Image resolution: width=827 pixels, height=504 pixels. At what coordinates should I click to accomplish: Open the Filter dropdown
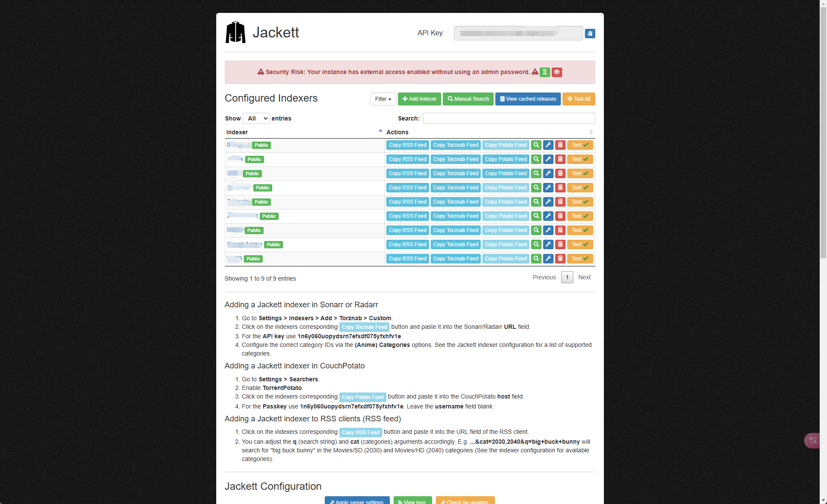[x=383, y=99]
